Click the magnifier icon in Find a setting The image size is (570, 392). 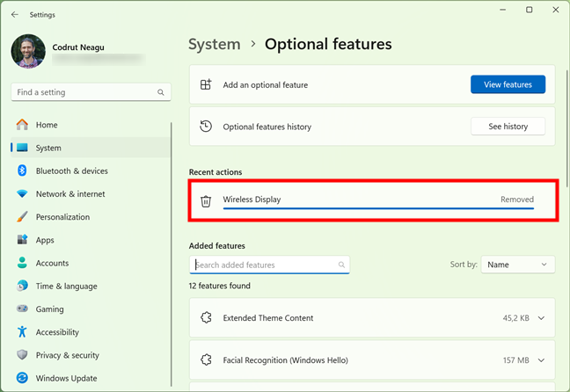(x=161, y=92)
